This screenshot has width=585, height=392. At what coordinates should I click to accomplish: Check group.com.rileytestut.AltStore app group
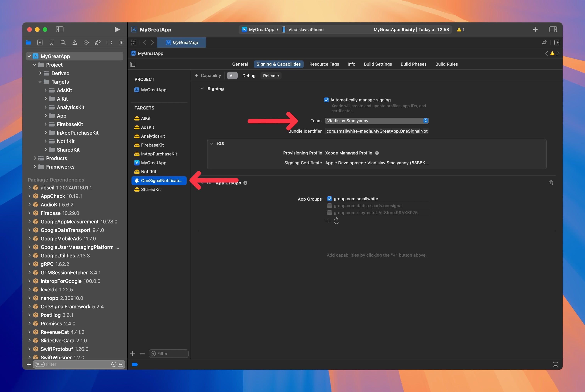pos(329,212)
